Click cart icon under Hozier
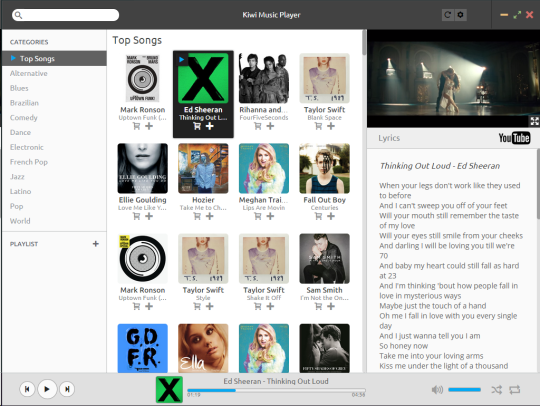 (x=197, y=216)
